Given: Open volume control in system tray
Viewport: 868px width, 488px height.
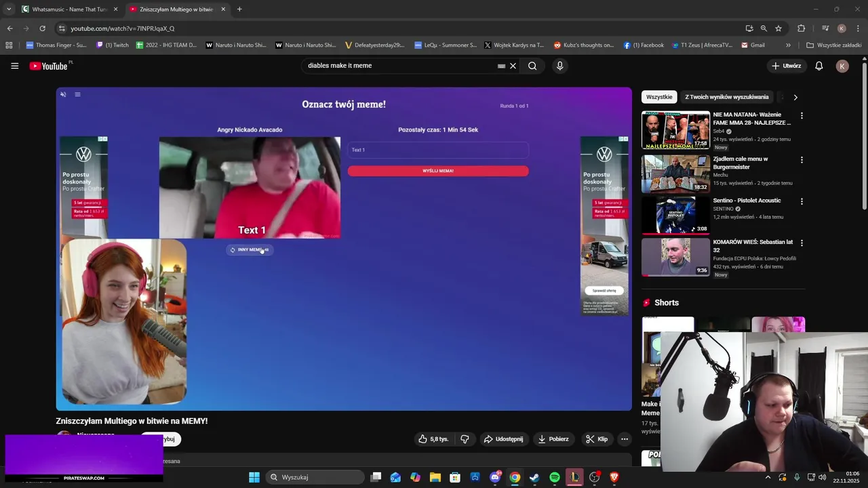Looking at the screenshot, I should click(823, 477).
